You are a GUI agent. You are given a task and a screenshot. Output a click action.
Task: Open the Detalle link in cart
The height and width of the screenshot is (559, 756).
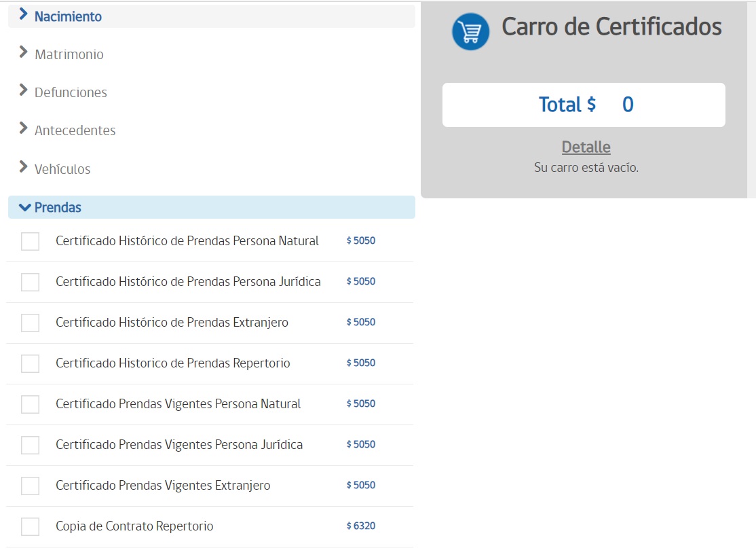coord(586,147)
